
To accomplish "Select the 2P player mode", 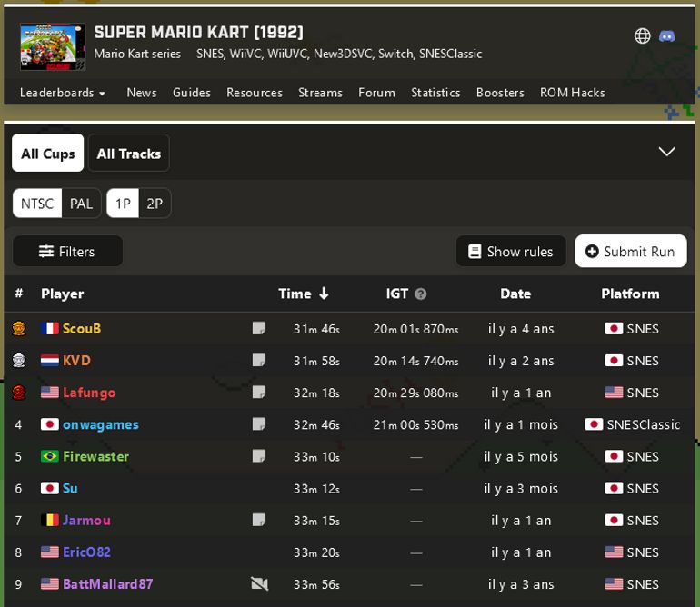I will [x=155, y=204].
